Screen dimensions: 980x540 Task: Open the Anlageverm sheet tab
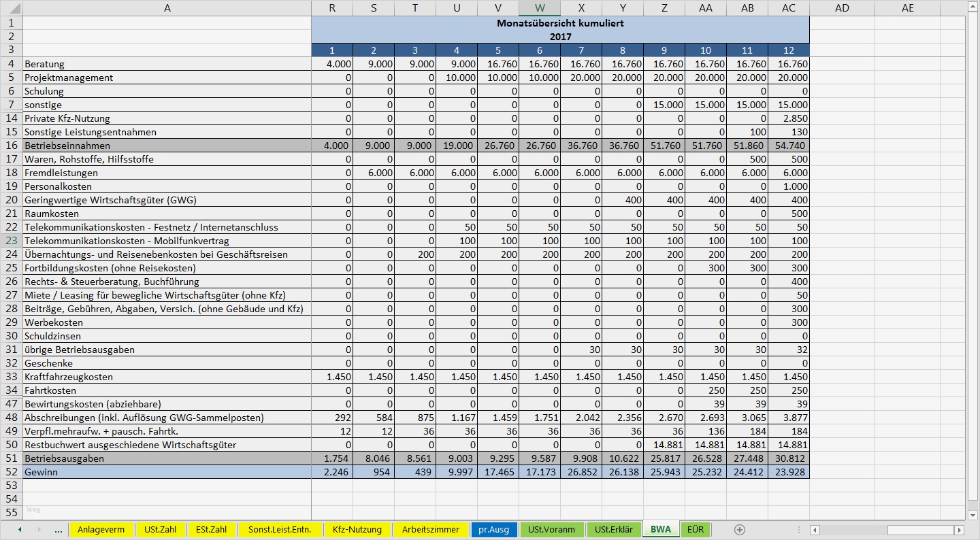[x=102, y=529]
